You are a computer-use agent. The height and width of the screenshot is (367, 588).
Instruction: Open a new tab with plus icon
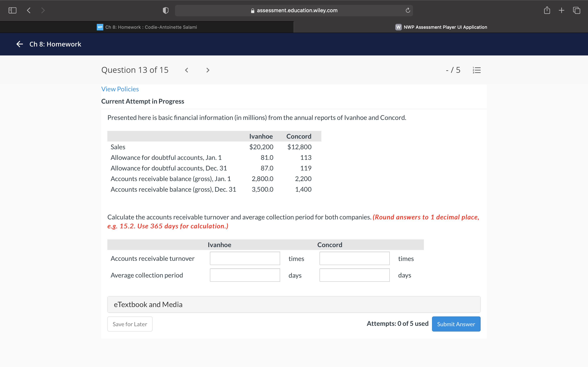561,10
